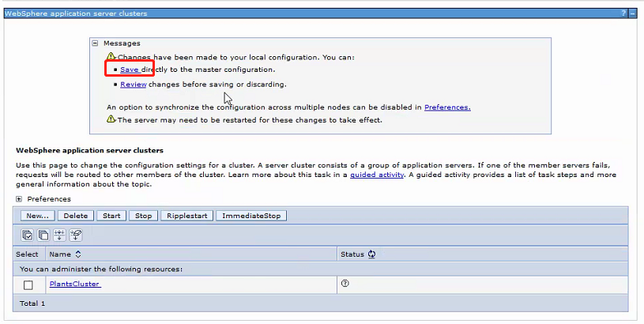Image resolution: width=644 pixels, height=324 pixels.
Task: Click the ImmediateStop button
Action: coord(251,216)
